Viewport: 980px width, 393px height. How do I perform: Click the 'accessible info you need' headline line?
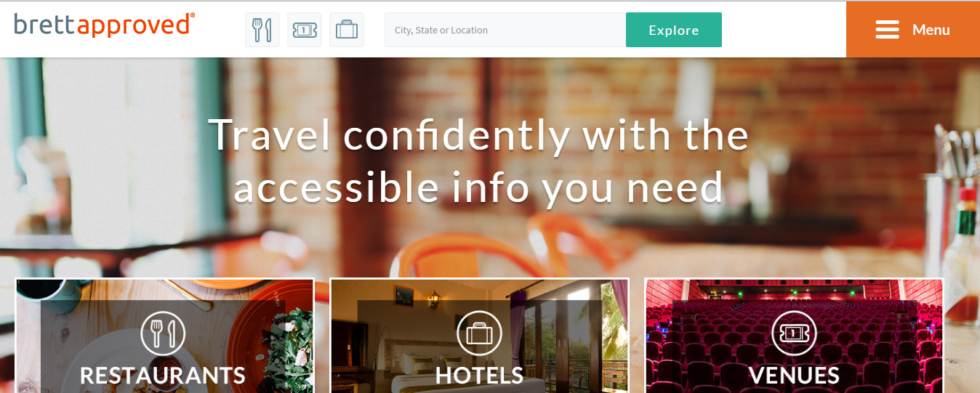[478, 186]
